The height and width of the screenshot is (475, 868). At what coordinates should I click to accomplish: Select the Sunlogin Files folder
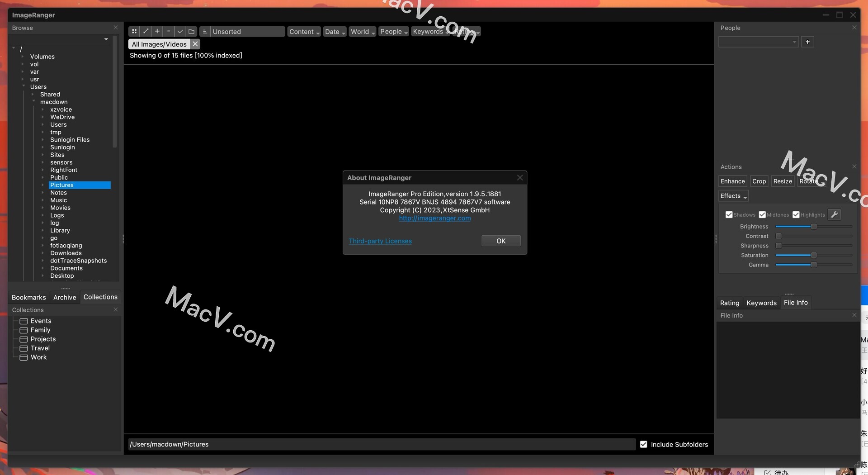[x=70, y=140]
